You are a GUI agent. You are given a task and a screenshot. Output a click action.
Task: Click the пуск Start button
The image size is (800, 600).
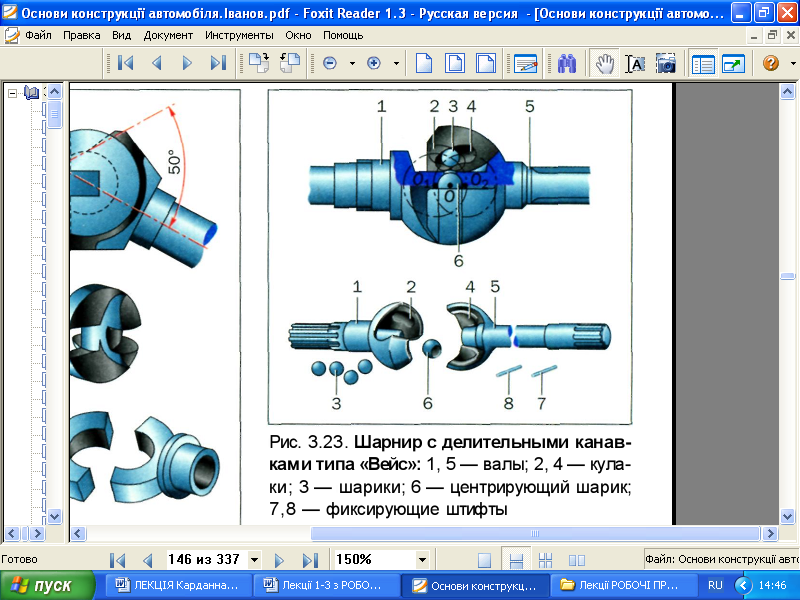coord(48,585)
